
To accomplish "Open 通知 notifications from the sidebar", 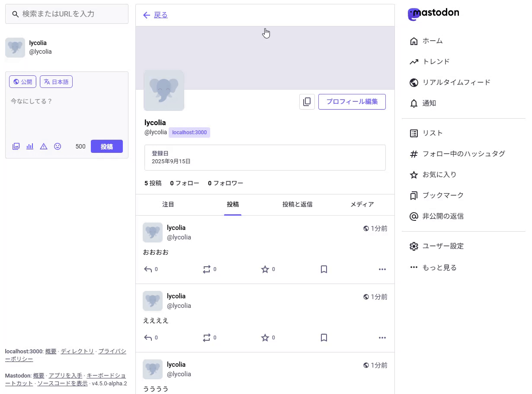I will 429,103.
